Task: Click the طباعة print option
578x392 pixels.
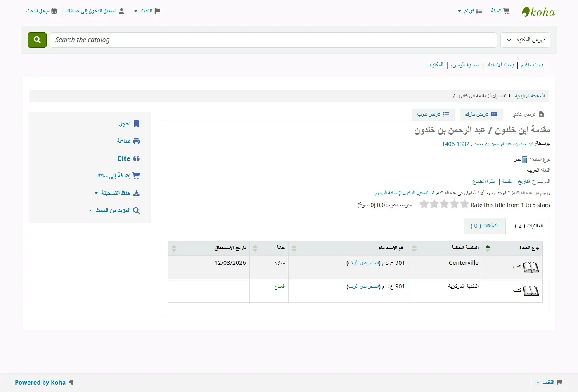Action: coord(128,141)
